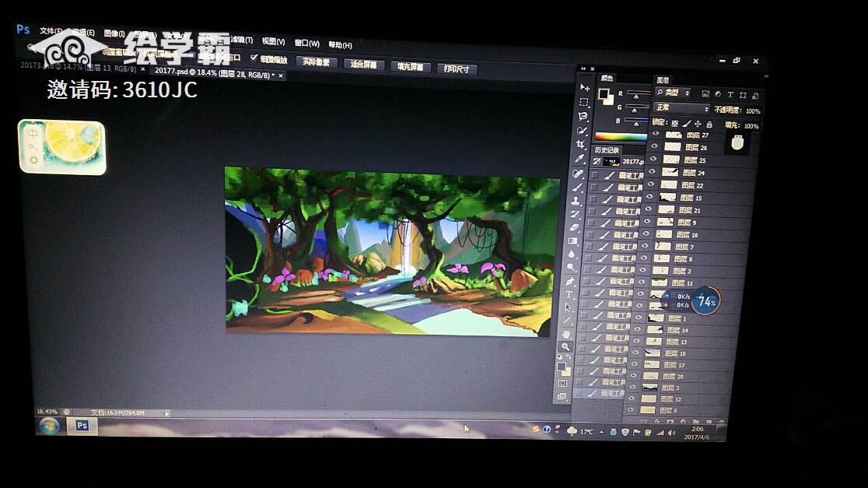Select the Move tool
Image resolution: width=868 pixels, height=488 pixels.
(585, 87)
